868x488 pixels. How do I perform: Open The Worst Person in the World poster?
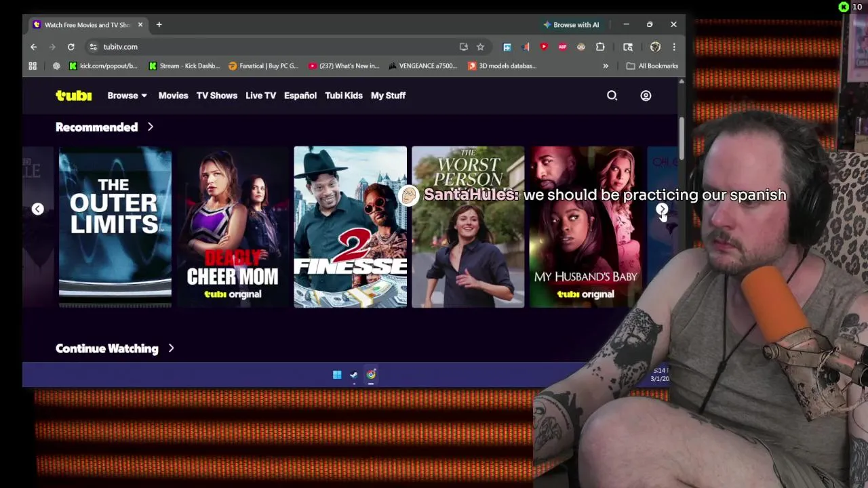coord(468,227)
